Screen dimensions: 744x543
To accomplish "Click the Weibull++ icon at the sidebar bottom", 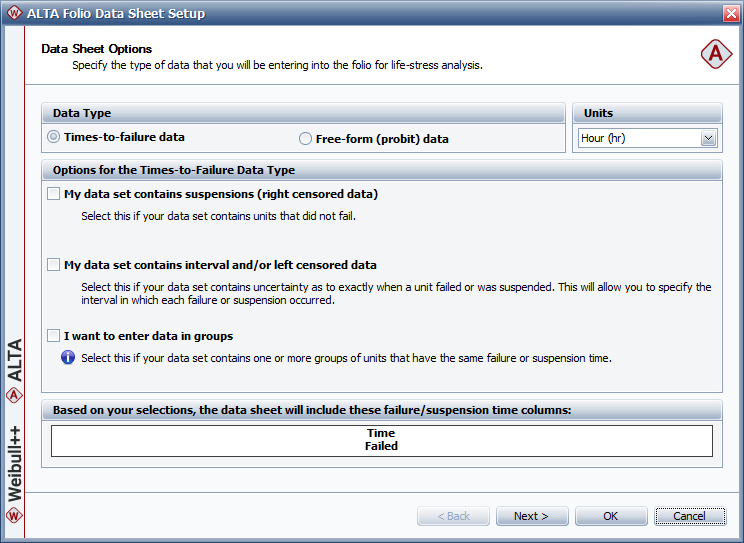I will 13,516.
